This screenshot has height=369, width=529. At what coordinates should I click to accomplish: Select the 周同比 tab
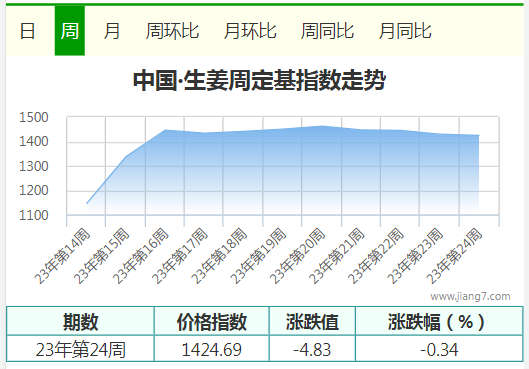327,31
